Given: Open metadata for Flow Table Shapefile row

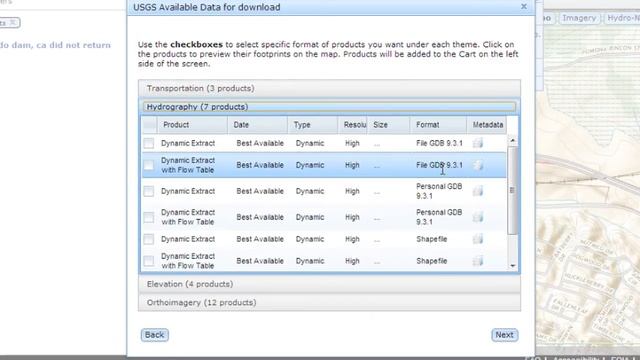Looking at the screenshot, I should (478, 260).
